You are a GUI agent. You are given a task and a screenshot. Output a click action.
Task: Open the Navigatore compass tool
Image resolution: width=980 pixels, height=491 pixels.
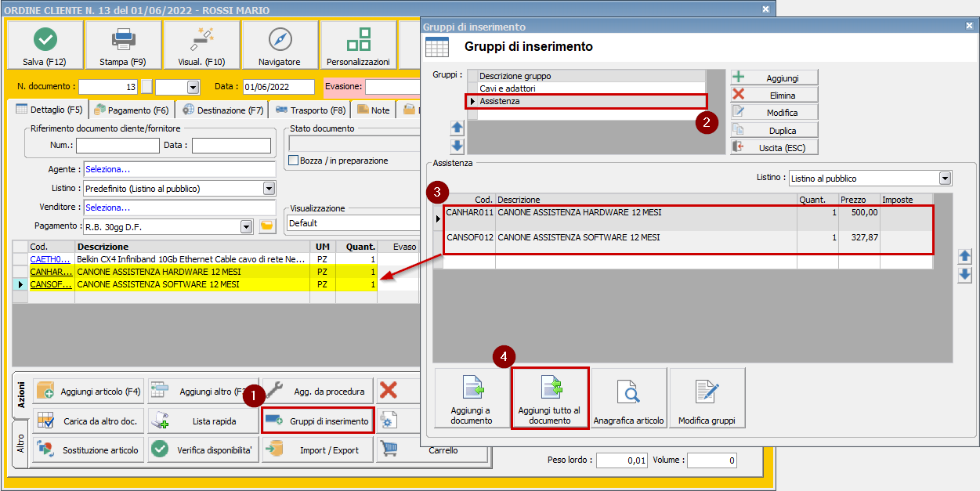pyautogui.click(x=280, y=45)
